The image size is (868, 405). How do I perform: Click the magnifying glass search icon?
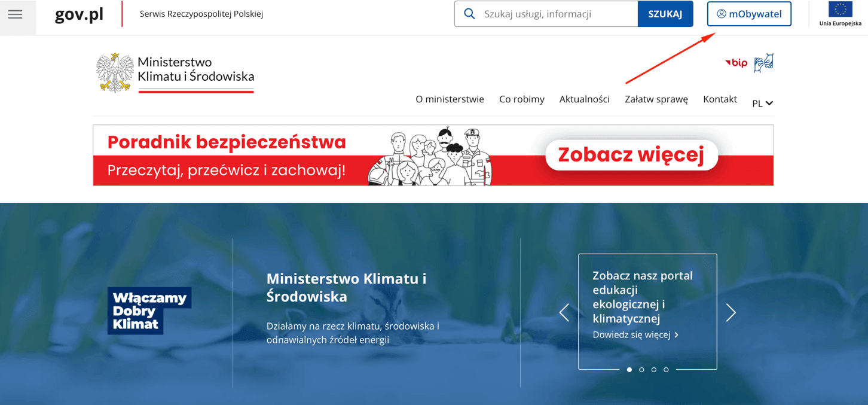click(470, 14)
